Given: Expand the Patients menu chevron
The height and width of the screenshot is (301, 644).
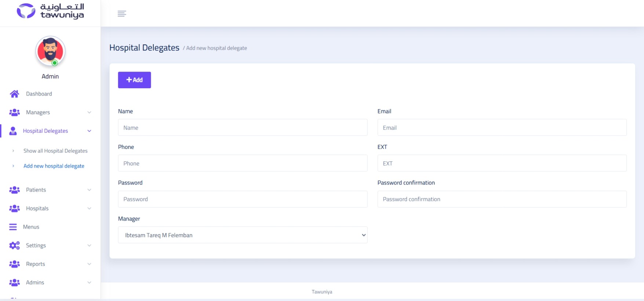Looking at the screenshot, I should 89,190.
